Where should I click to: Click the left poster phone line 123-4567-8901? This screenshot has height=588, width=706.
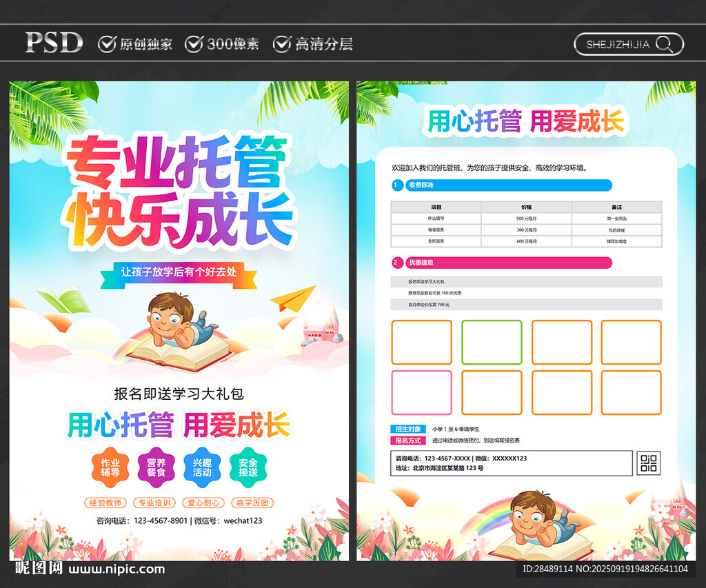pyautogui.click(x=179, y=521)
